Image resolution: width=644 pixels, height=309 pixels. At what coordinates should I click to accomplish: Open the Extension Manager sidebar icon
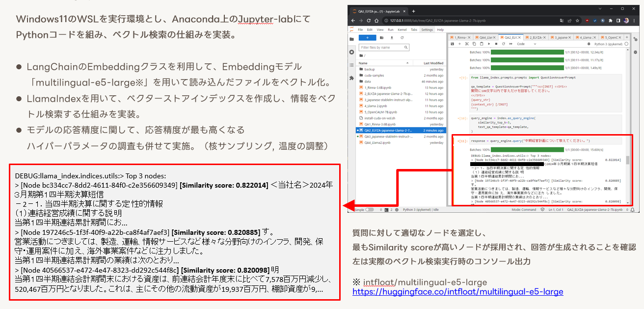click(x=351, y=77)
